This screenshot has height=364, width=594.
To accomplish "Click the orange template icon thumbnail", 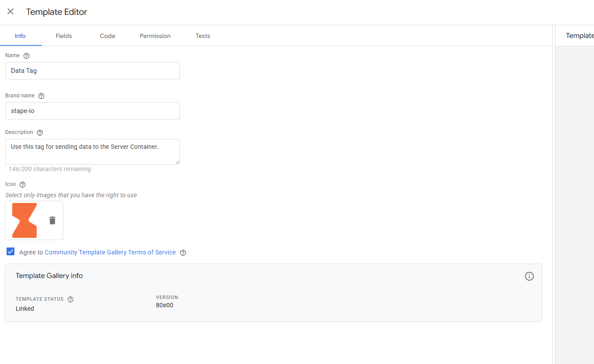I will [24, 220].
